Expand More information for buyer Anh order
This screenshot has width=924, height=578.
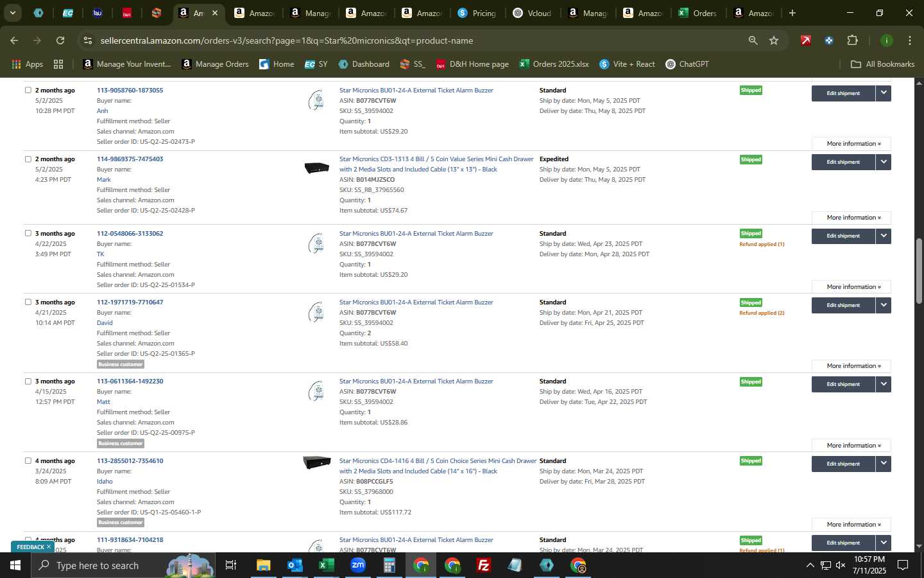tap(851, 144)
